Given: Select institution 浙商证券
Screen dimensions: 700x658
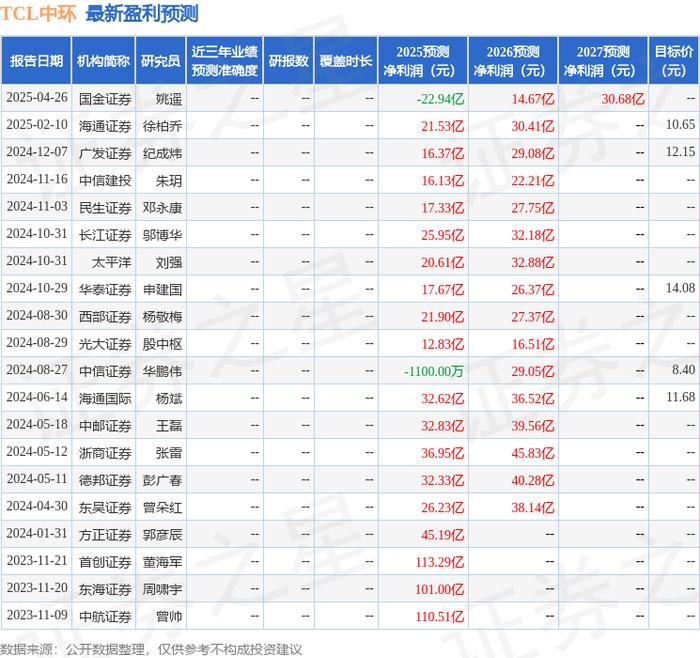Looking at the screenshot, I should click(x=105, y=453).
